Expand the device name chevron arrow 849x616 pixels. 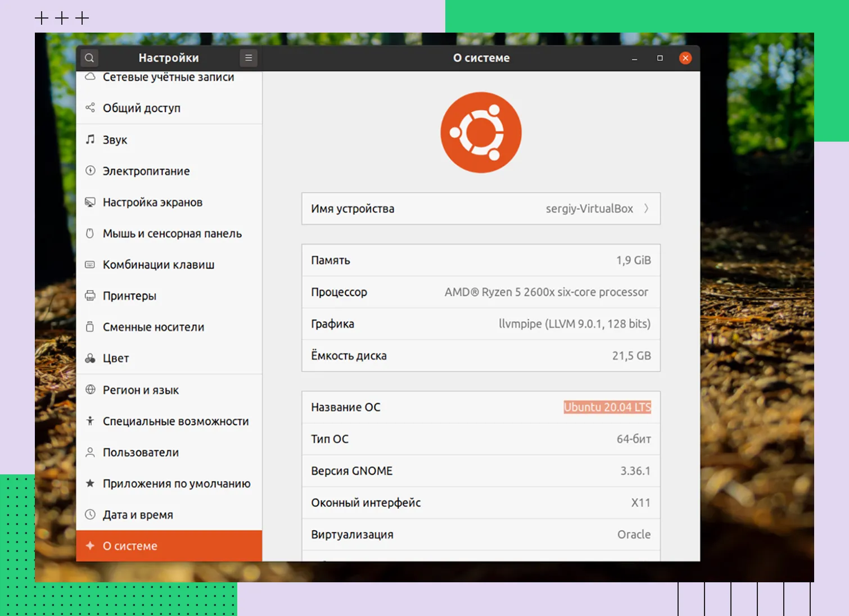pos(646,209)
